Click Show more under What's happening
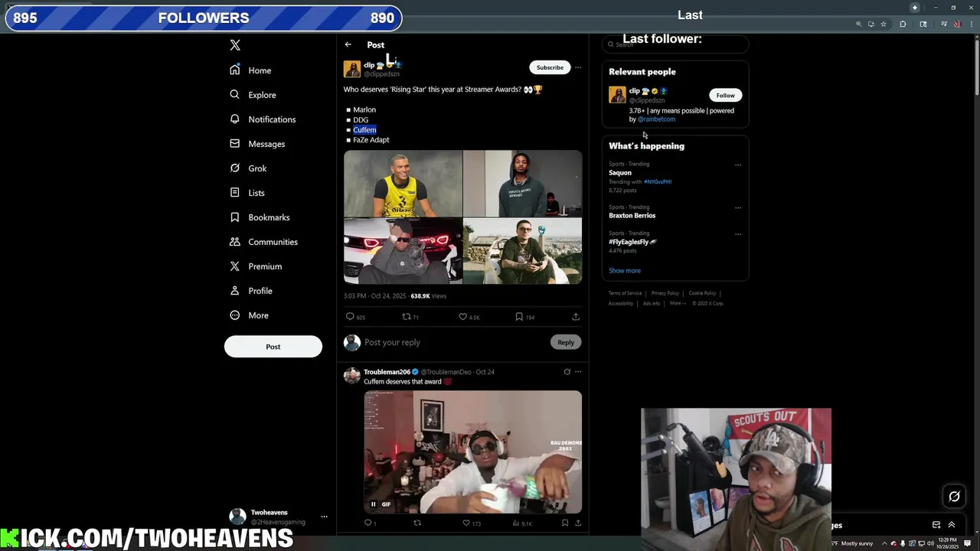 click(x=625, y=271)
